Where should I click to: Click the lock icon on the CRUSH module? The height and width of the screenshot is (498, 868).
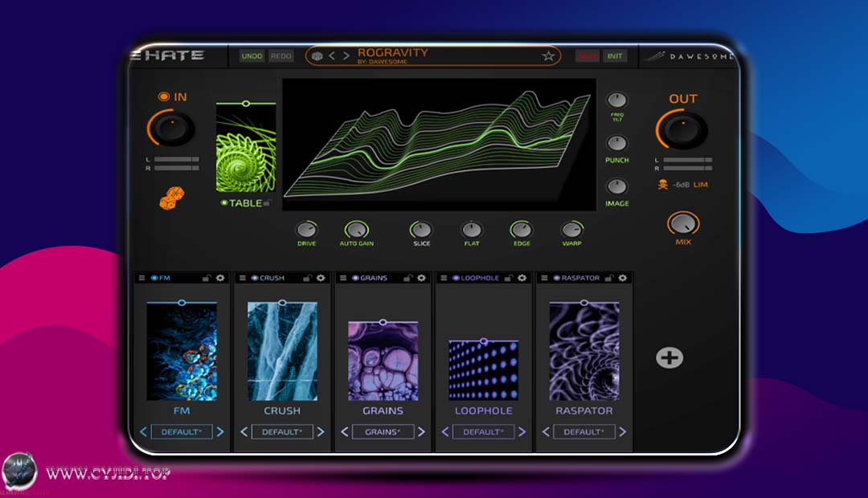coord(307,278)
